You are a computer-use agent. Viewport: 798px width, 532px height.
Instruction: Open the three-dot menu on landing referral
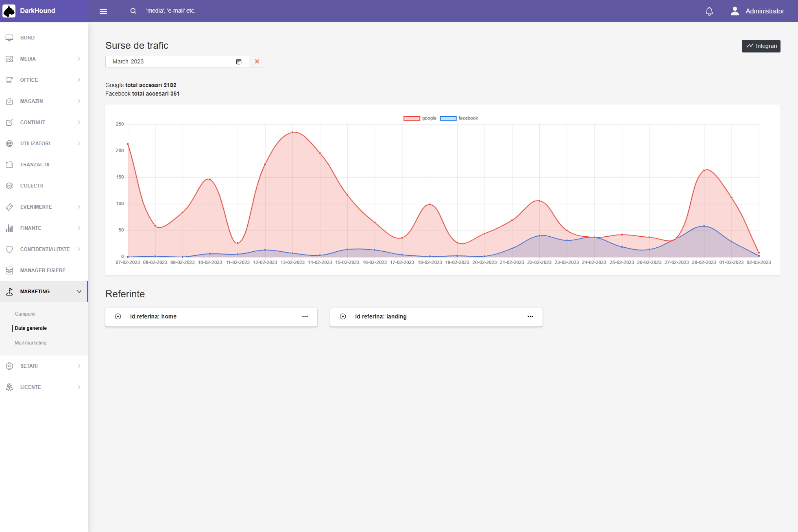tap(530, 316)
